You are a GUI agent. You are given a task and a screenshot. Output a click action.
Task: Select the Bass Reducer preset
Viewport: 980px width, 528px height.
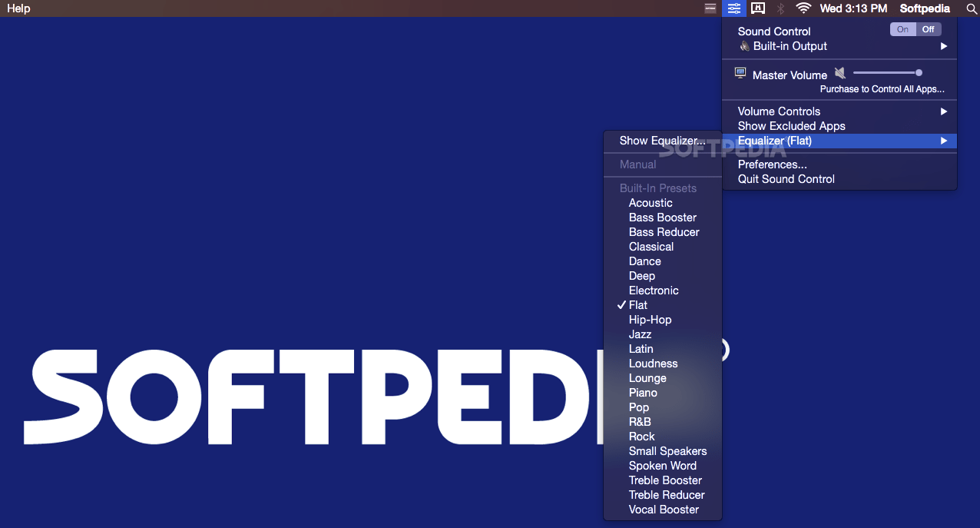tap(664, 232)
